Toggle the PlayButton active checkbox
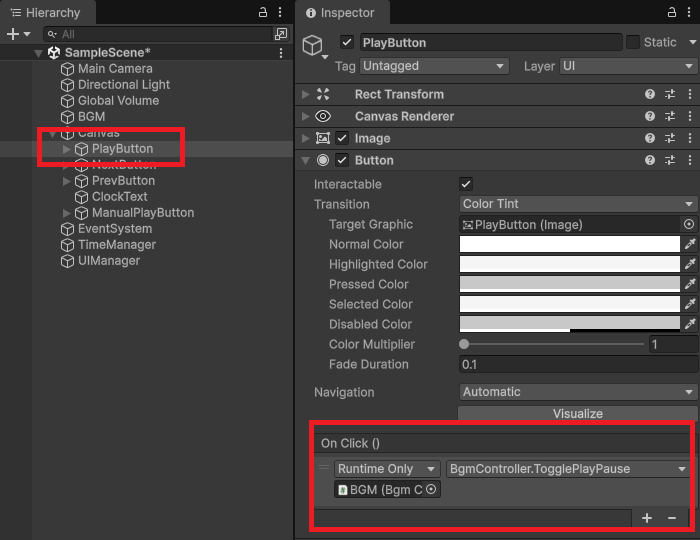Viewport: 700px width, 540px height. [x=347, y=43]
